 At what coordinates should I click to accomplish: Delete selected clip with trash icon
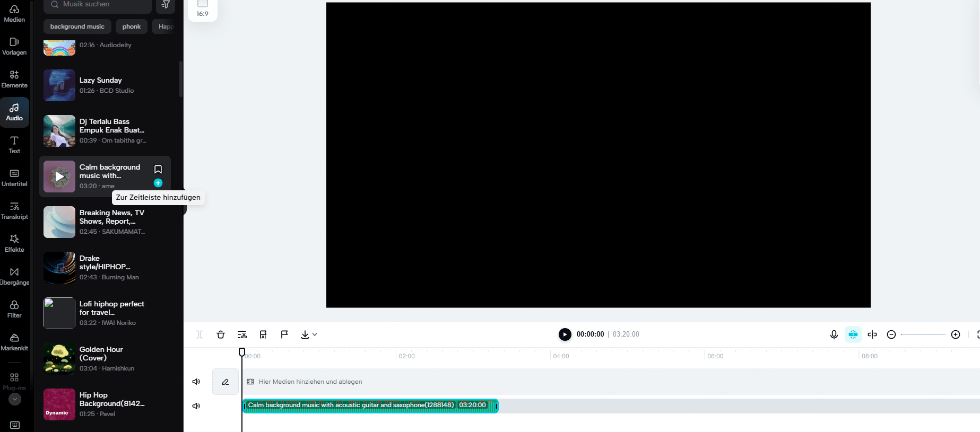pos(221,334)
